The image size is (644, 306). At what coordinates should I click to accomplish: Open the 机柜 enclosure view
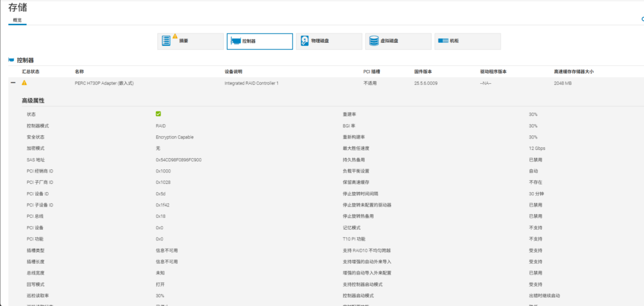point(467,41)
